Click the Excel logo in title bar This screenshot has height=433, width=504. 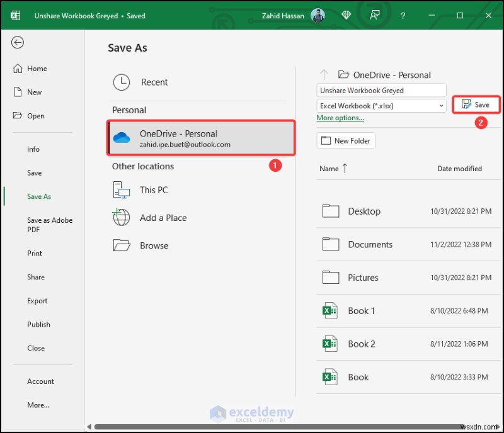pyautogui.click(x=15, y=15)
